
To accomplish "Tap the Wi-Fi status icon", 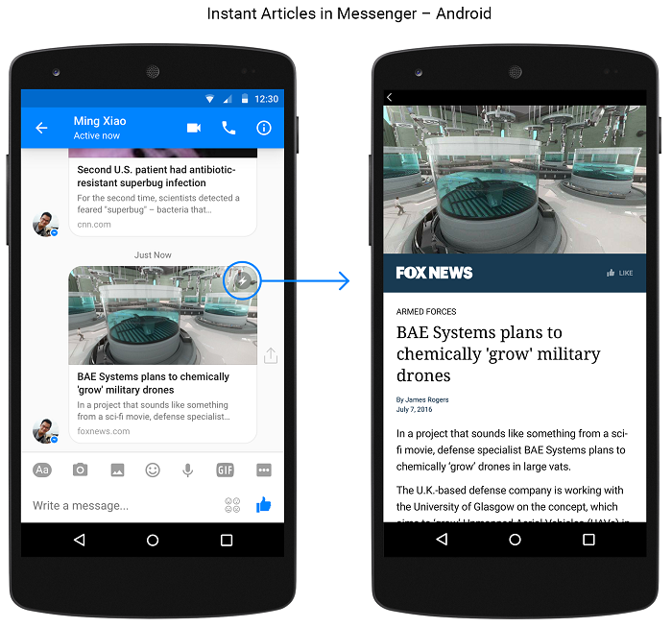I will [209, 99].
